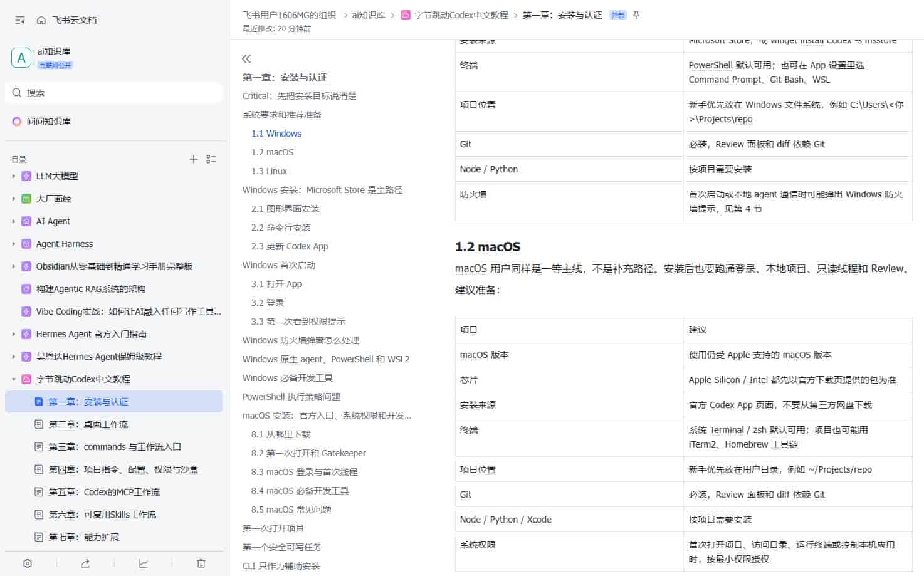Open 第三章：commands 与工作流入口
Image resolution: width=924 pixels, height=576 pixels.
(113, 447)
